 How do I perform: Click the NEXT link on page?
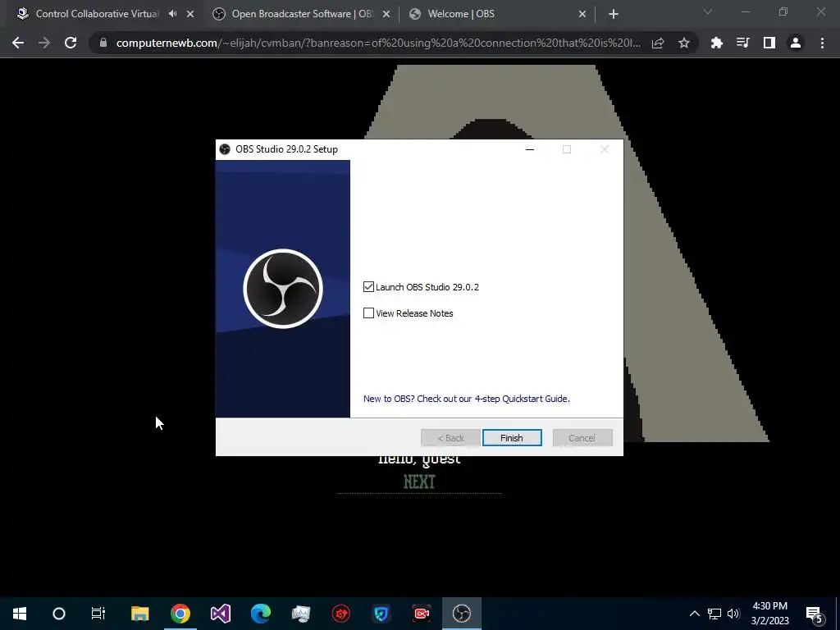pos(419,482)
